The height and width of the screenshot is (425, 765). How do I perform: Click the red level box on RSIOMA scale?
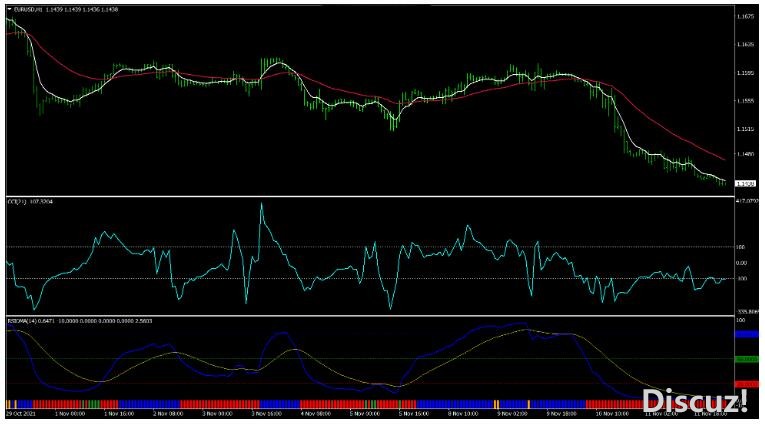tap(746, 384)
